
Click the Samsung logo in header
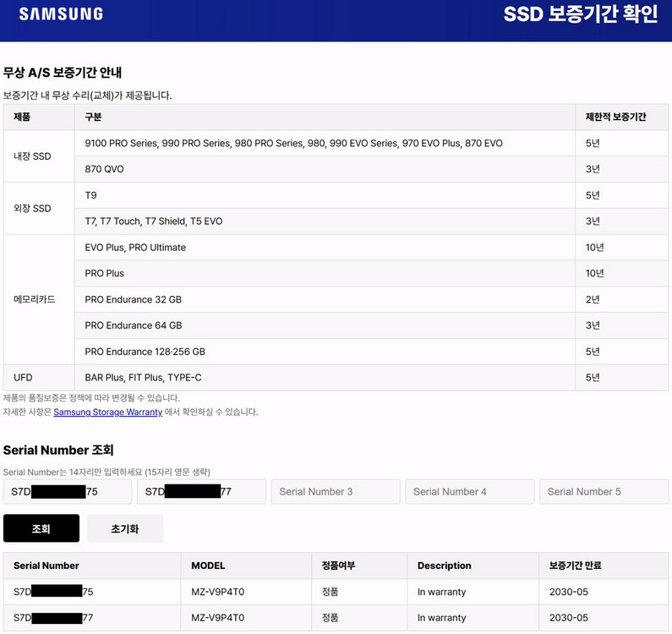point(61,14)
